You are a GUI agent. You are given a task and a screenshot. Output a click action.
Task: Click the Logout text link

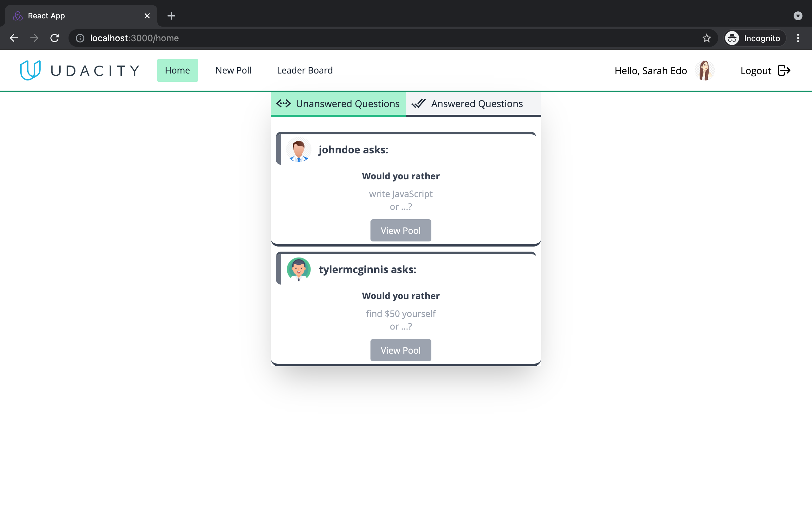[x=756, y=71]
